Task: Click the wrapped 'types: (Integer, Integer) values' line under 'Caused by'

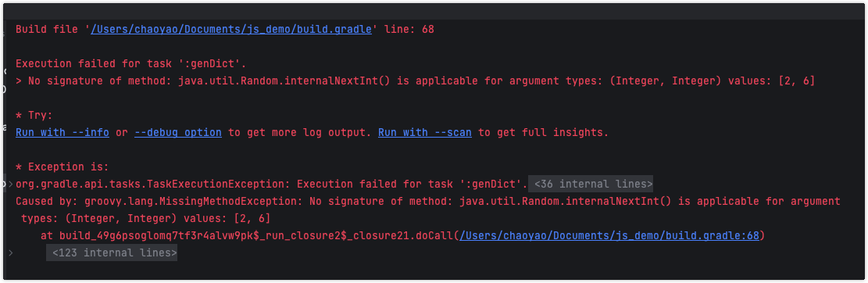Action: (x=145, y=218)
